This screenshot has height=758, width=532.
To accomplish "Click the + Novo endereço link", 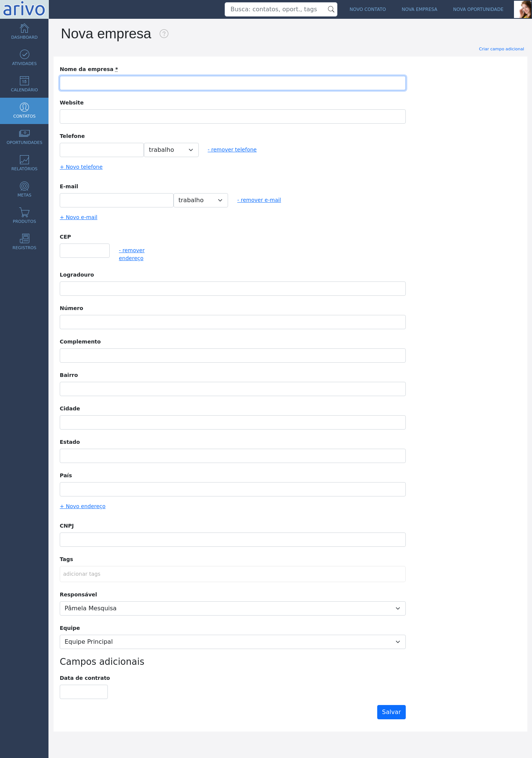I will pos(83,506).
